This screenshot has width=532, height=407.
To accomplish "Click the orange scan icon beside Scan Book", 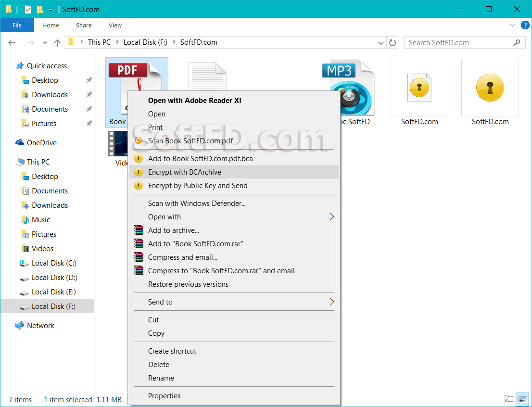I will coord(138,140).
